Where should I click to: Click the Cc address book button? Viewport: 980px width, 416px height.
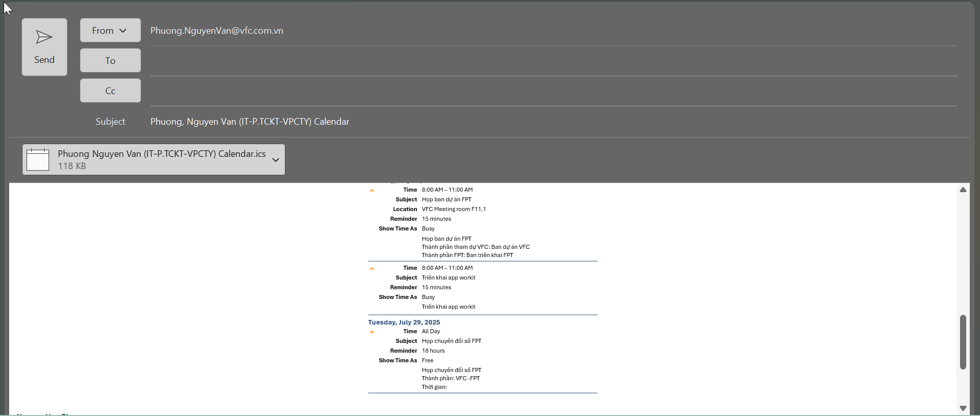pos(110,91)
